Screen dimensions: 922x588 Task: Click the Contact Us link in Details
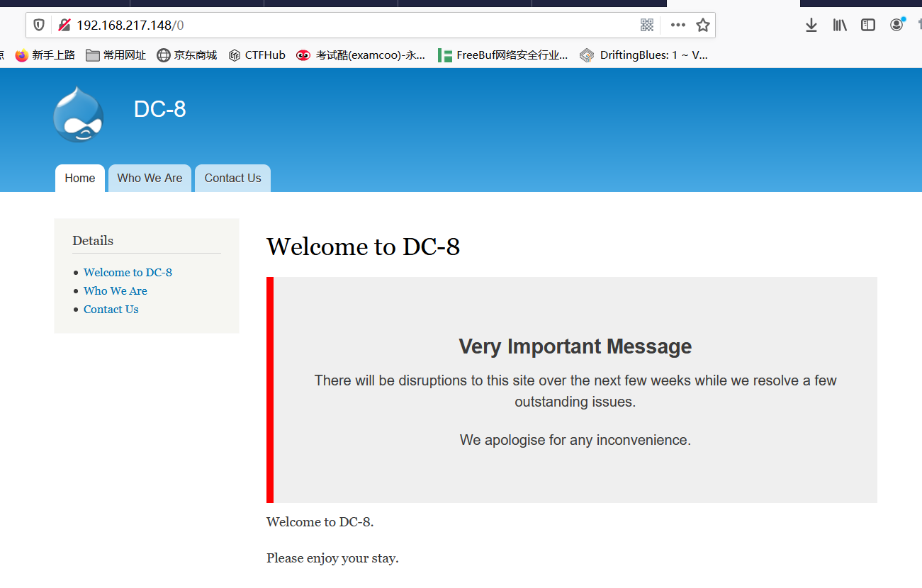(x=111, y=310)
